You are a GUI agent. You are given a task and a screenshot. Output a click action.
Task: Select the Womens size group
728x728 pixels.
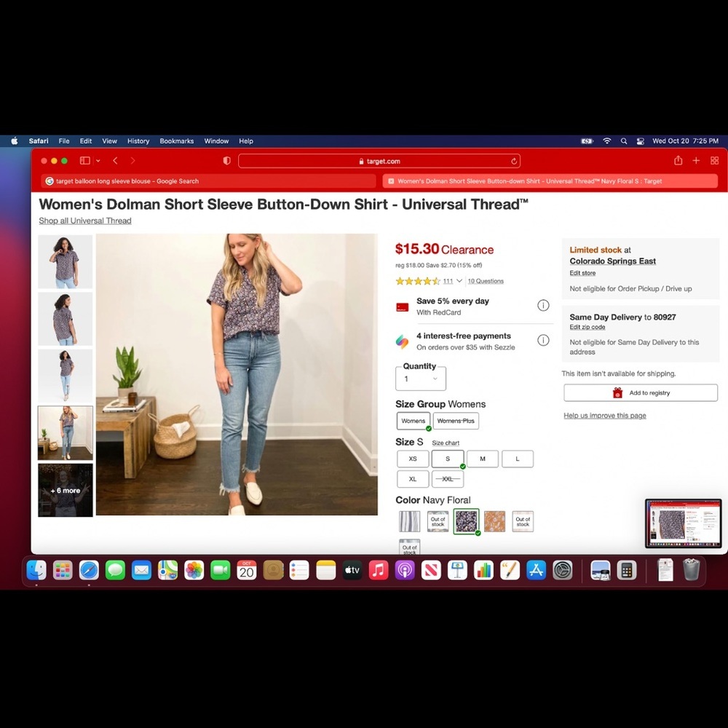tap(414, 421)
